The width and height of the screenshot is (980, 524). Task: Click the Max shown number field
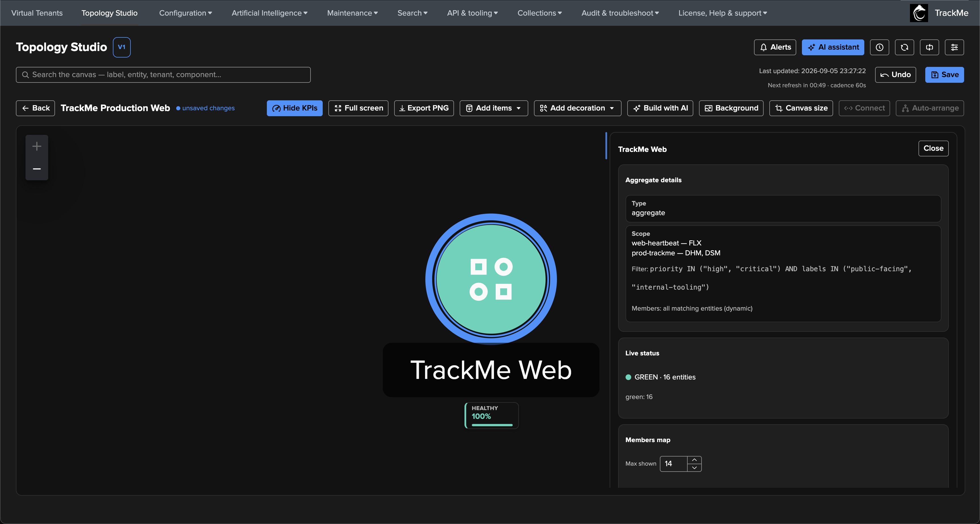coord(673,464)
